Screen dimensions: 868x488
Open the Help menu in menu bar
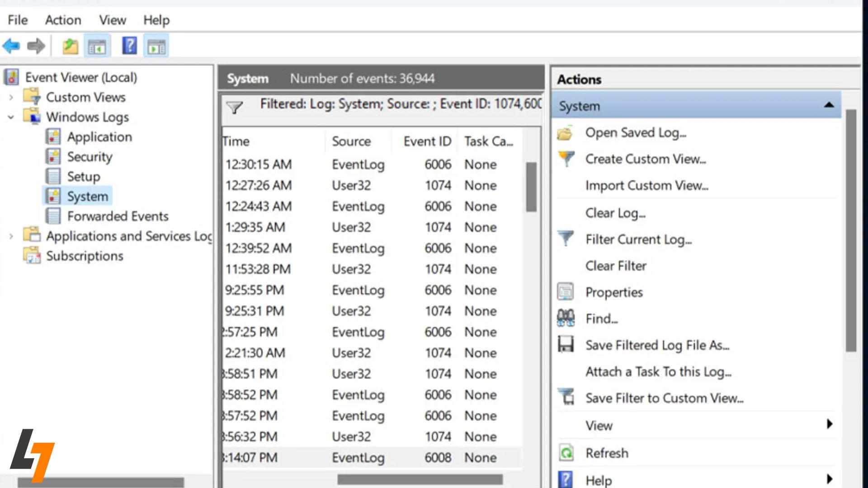click(x=156, y=20)
